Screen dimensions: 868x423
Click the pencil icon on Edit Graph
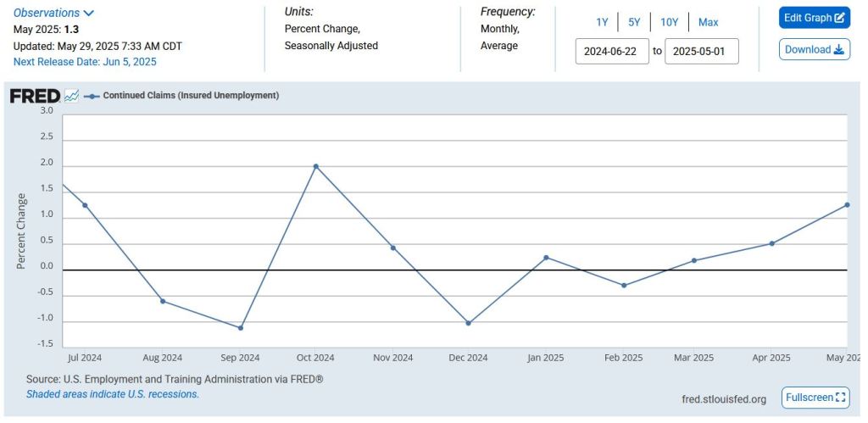click(839, 18)
